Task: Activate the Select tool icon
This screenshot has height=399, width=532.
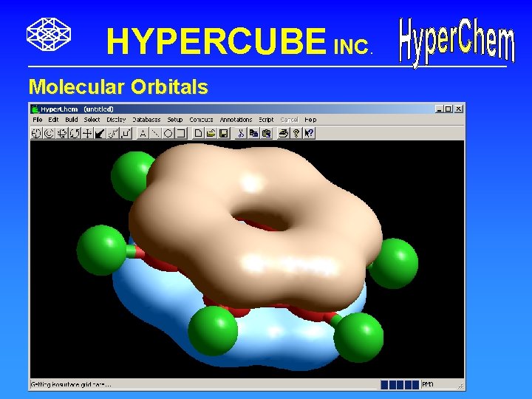Action: coord(49,133)
